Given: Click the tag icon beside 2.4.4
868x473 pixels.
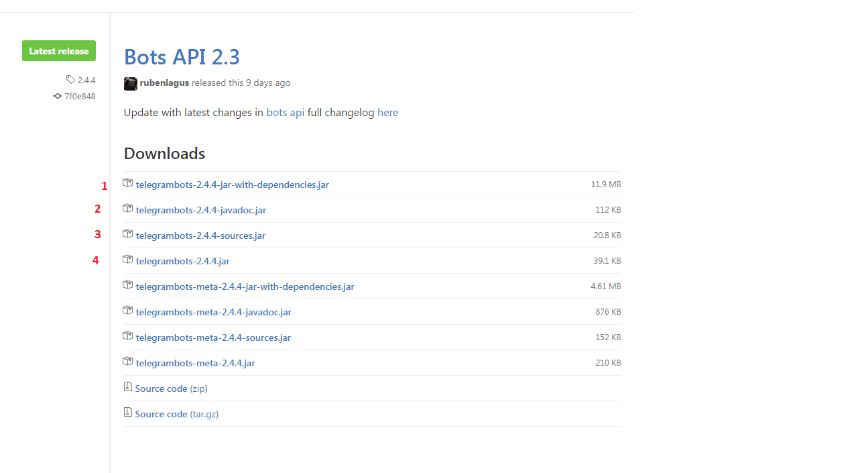Looking at the screenshot, I should 70,80.
